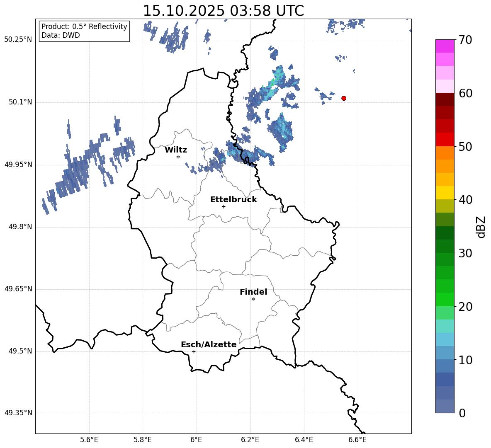Click the 50.1°N latitude label
This screenshot has width=491, height=448.
[20, 102]
